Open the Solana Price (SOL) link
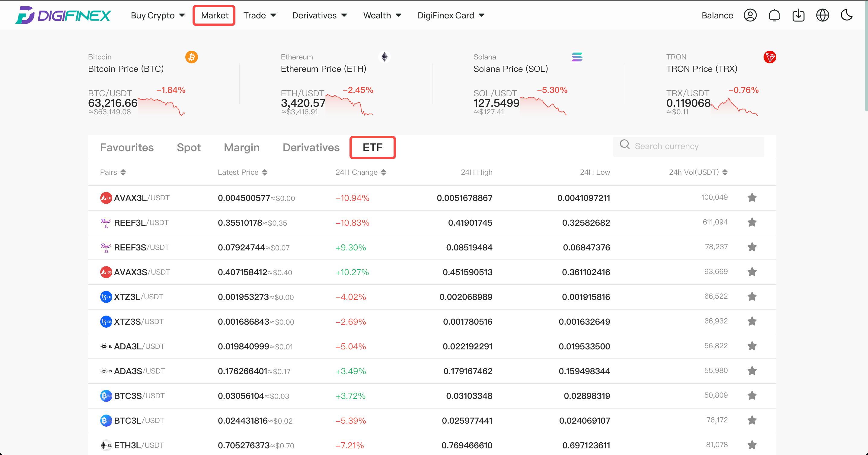This screenshot has width=868, height=455. [510, 69]
